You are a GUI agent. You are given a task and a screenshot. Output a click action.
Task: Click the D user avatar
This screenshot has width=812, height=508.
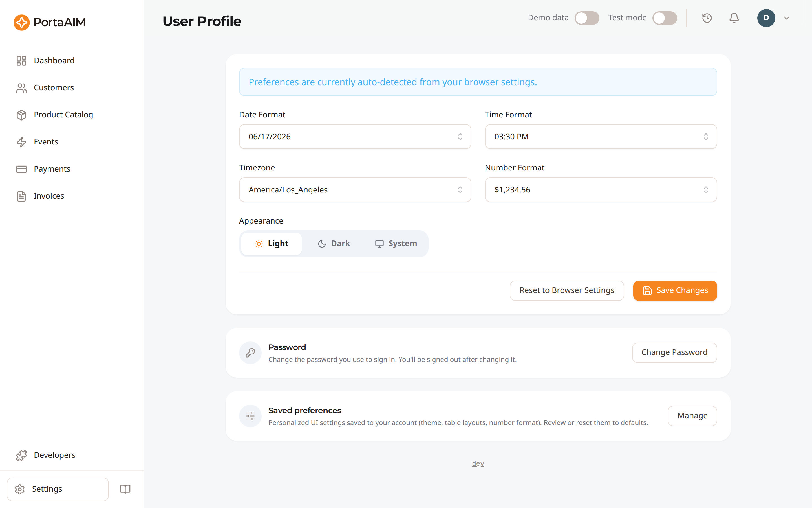tap(766, 18)
